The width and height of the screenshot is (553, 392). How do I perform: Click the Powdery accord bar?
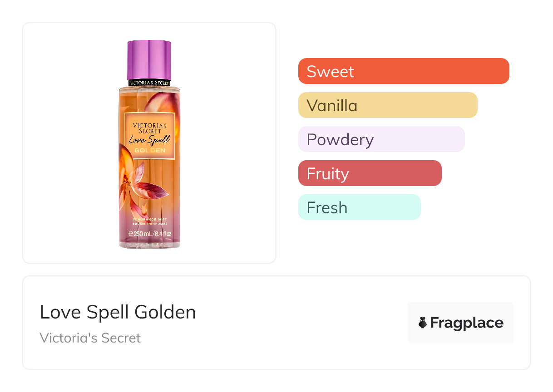[x=381, y=139]
